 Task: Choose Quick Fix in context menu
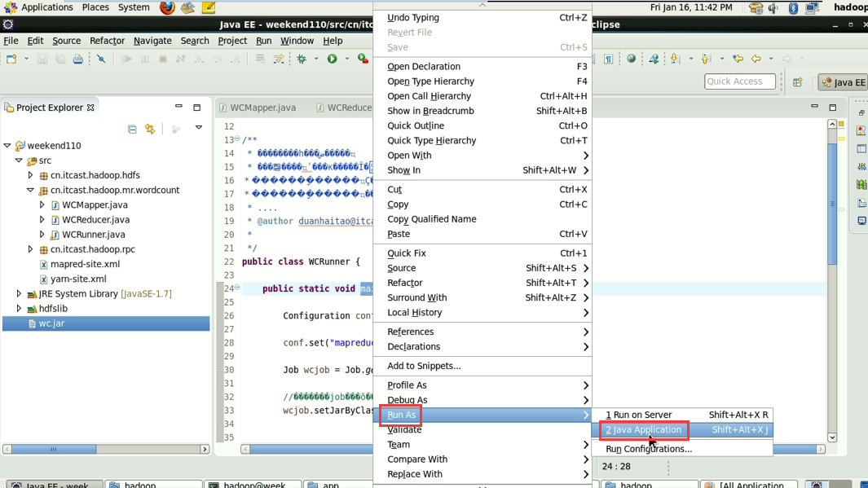[482, 253]
